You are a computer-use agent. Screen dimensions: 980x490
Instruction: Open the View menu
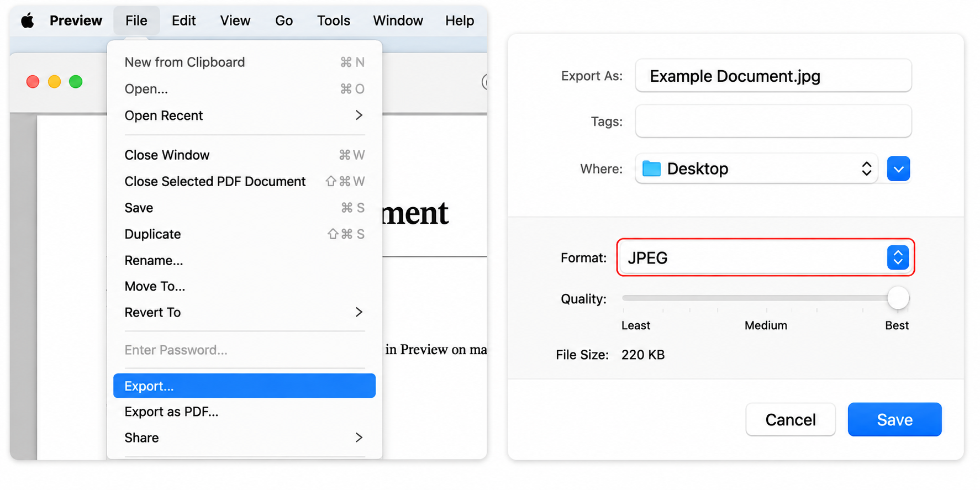(235, 21)
